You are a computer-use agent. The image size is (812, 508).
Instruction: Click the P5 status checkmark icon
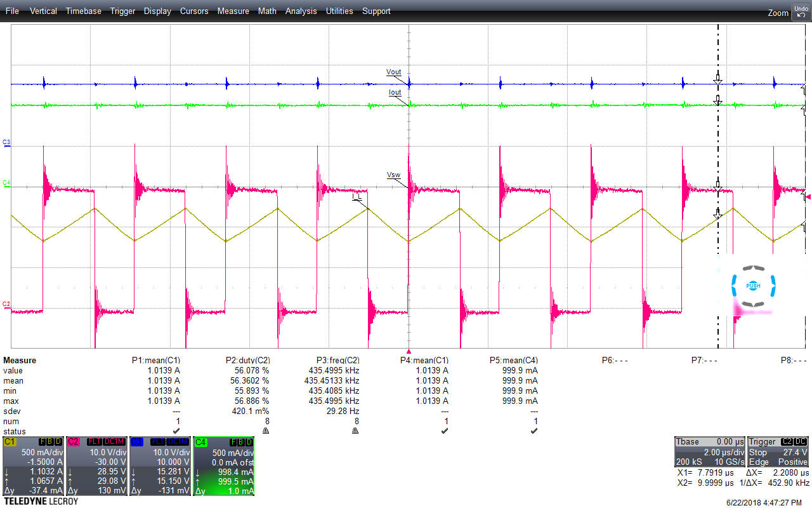tap(534, 431)
